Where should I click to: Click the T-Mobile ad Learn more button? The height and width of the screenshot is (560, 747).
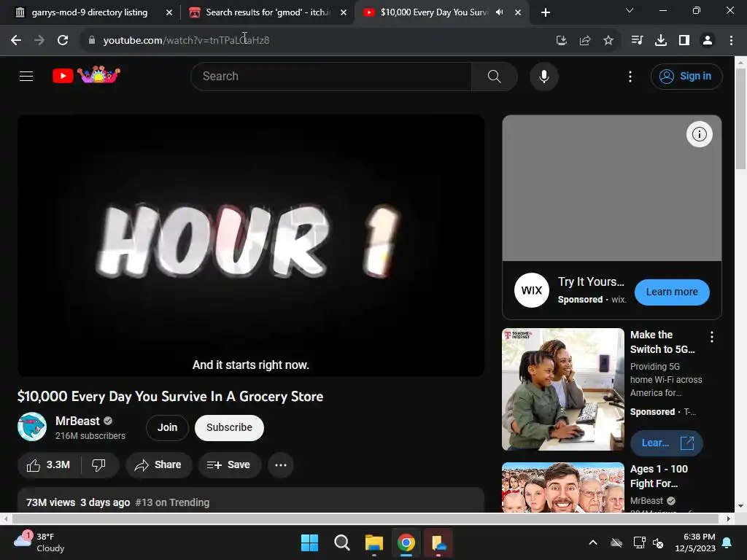click(x=667, y=443)
